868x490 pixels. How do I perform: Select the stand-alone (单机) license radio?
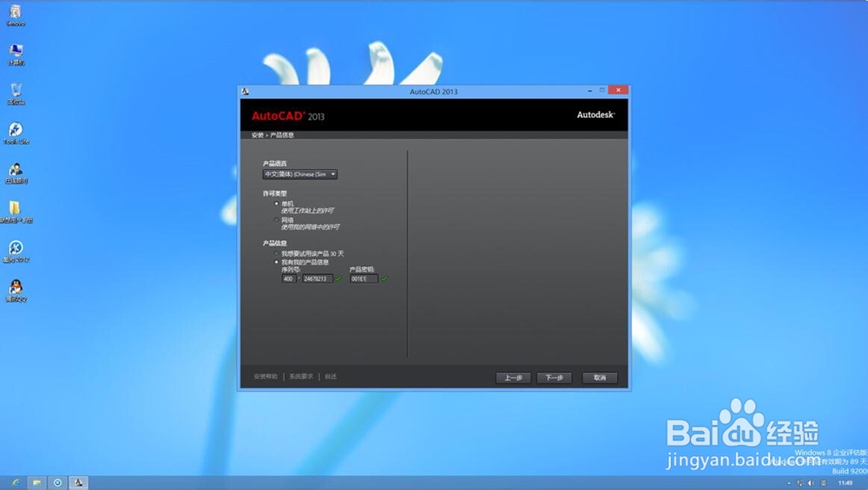276,204
